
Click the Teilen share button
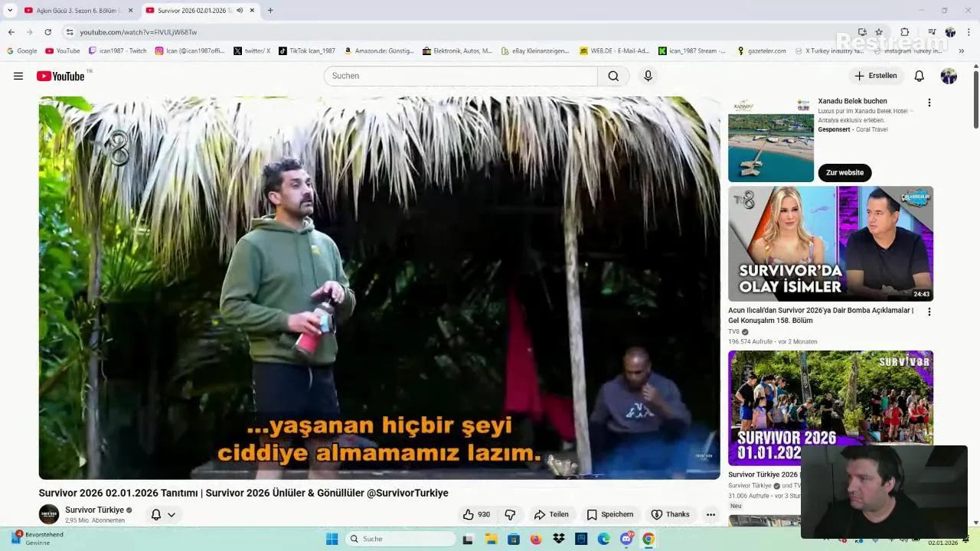coord(551,514)
